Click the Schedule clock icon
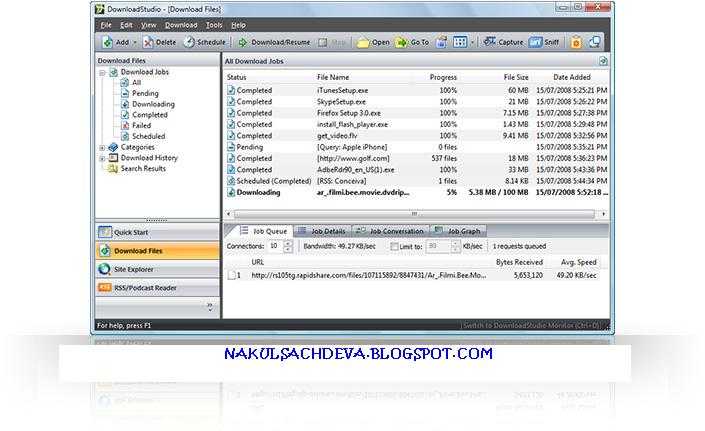This screenshot has width=705, height=431. [189, 42]
